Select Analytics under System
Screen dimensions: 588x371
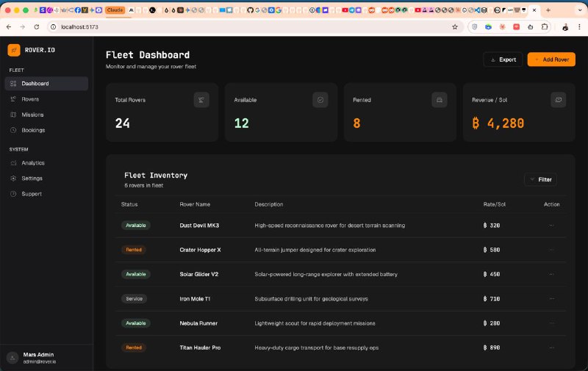[x=32, y=163]
